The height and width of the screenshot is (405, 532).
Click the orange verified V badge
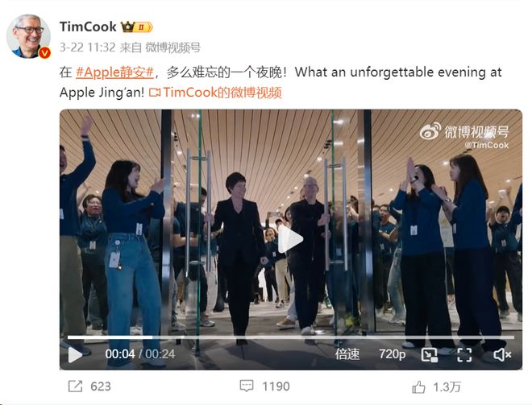tap(45, 53)
